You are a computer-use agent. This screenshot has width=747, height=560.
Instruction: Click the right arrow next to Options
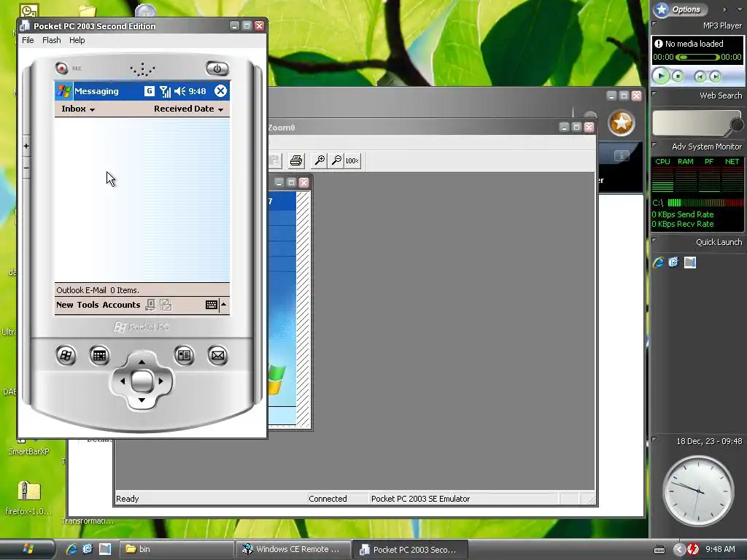point(724,9)
